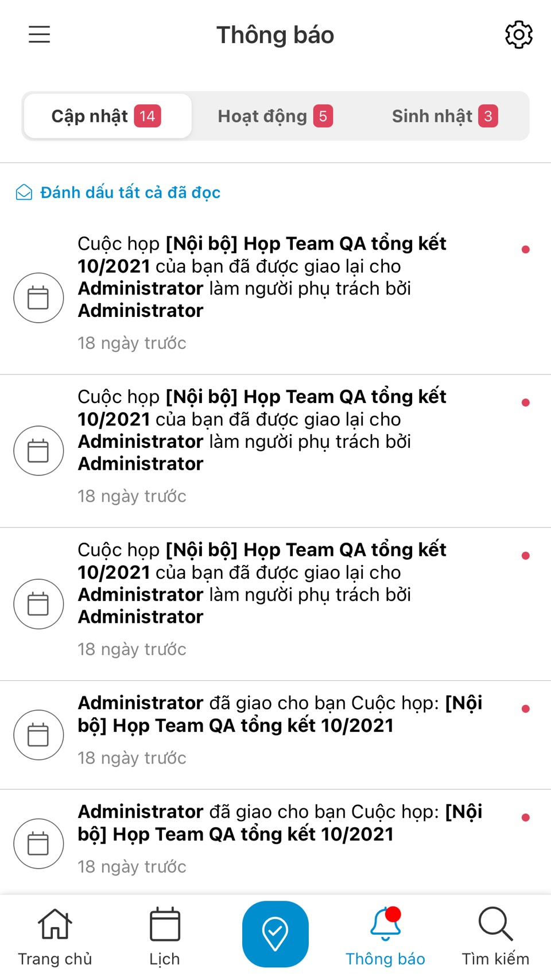Open the Lịch calendar icon

pos(165,925)
